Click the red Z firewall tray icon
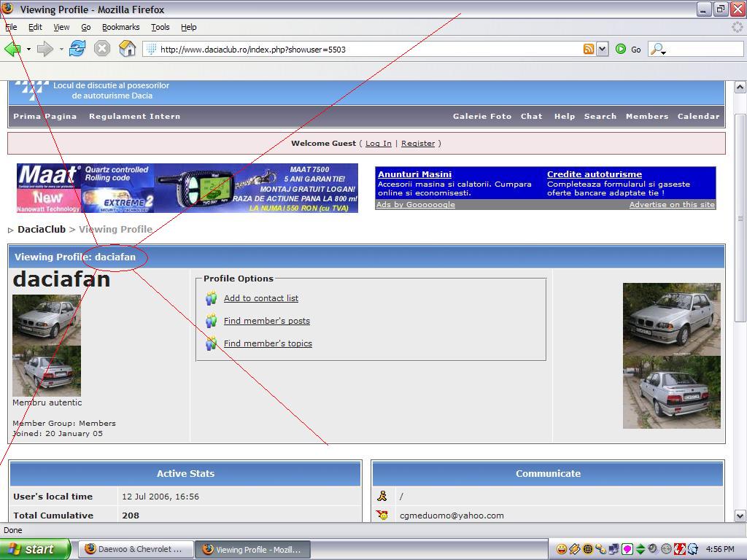The height and width of the screenshot is (560, 747). 679,549
